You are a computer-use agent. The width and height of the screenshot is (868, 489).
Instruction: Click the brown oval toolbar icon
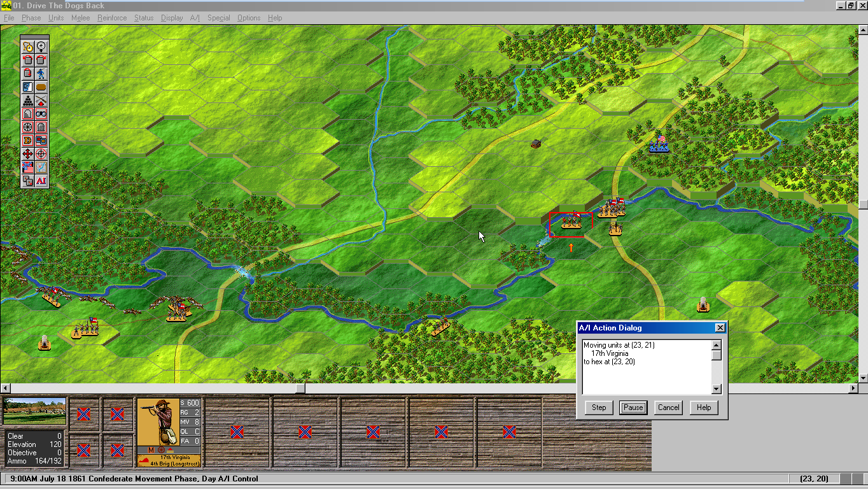pyautogui.click(x=41, y=87)
